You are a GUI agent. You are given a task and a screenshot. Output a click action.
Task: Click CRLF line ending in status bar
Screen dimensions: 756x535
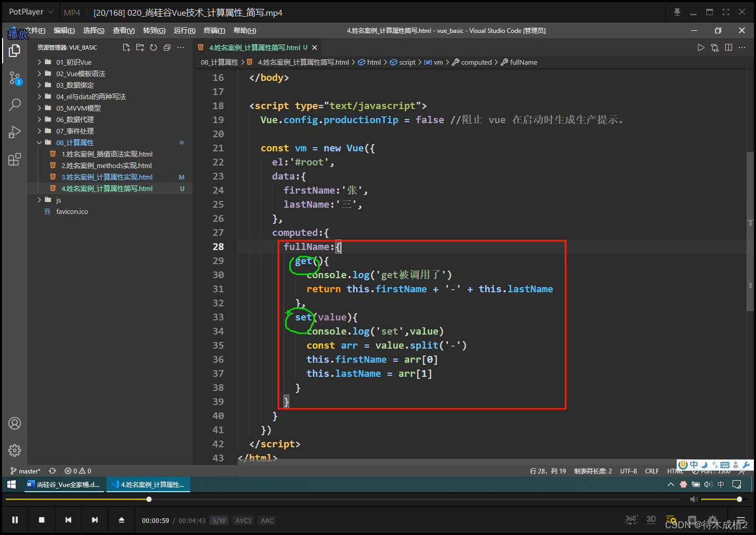click(x=652, y=471)
